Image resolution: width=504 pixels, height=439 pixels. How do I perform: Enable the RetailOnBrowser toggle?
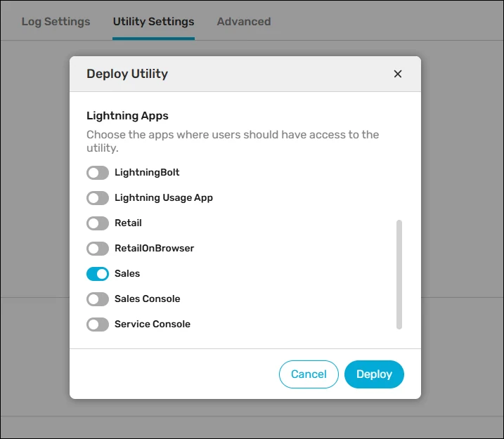coord(98,249)
